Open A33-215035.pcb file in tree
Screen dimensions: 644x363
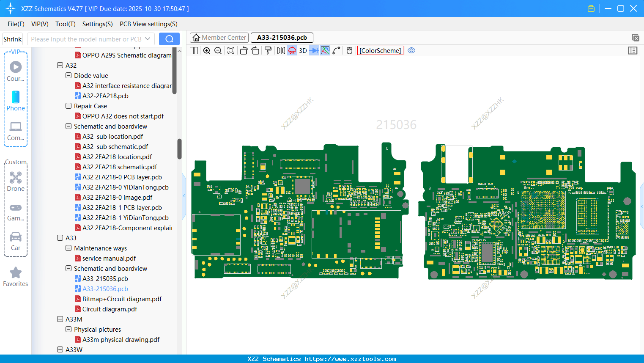click(105, 279)
